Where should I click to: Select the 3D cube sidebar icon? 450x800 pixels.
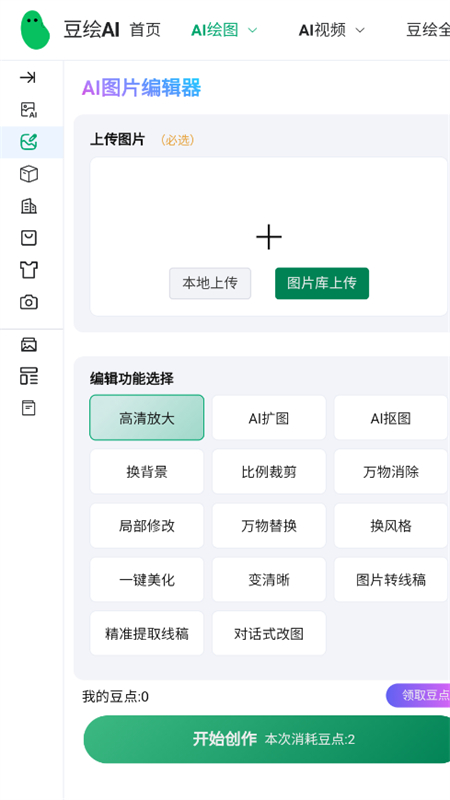(29, 174)
